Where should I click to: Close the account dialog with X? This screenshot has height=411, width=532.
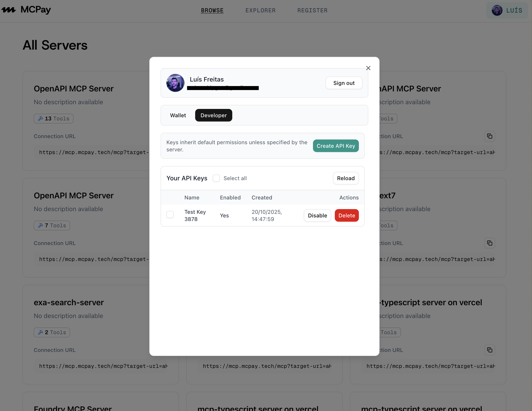368,68
